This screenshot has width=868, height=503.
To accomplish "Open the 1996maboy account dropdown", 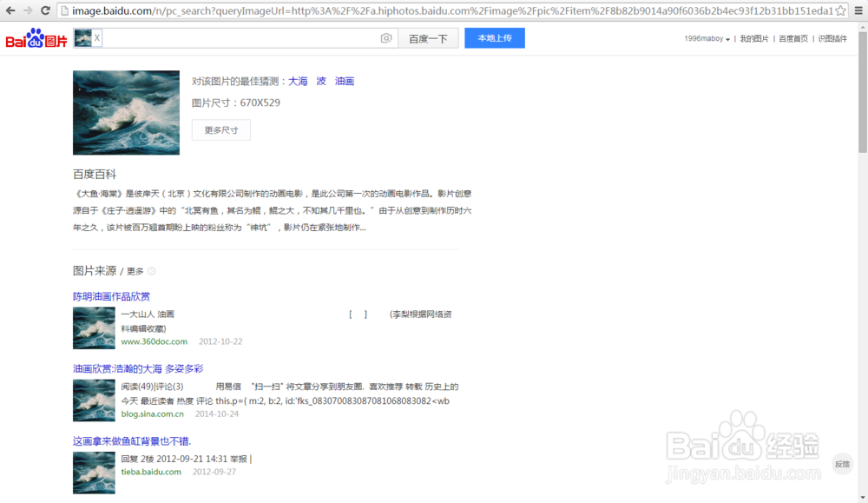I will coord(707,39).
